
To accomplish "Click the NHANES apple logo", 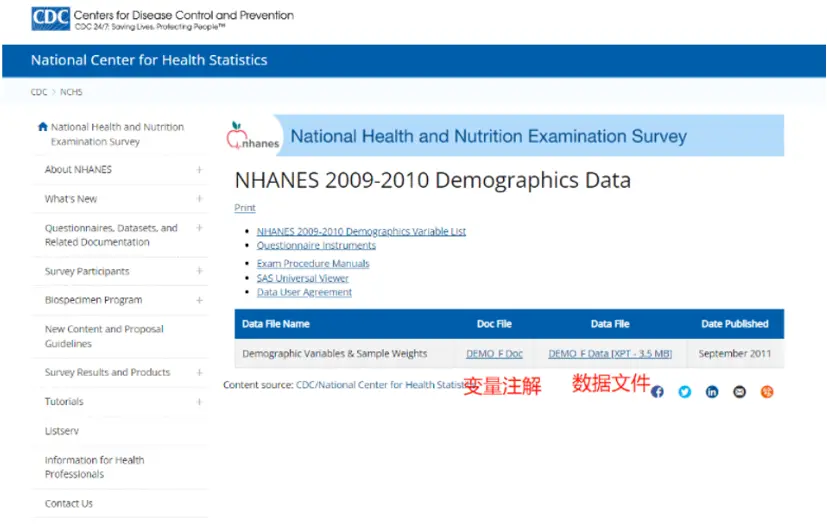I will click(x=253, y=136).
